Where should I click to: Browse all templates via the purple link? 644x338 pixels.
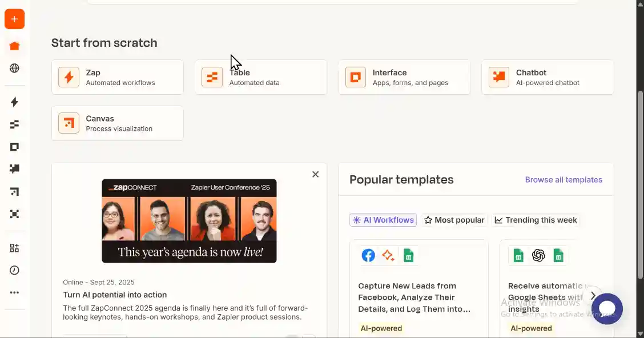click(563, 179)
